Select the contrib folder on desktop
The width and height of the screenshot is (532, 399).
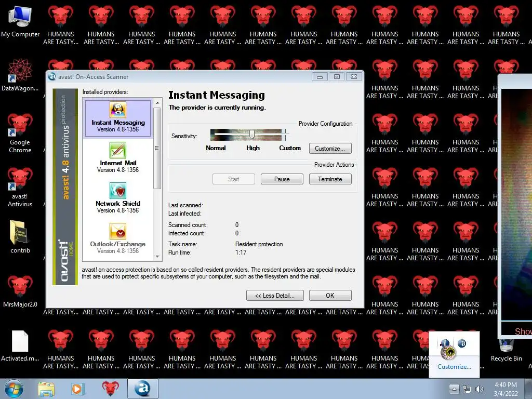[x=20, y=237]
